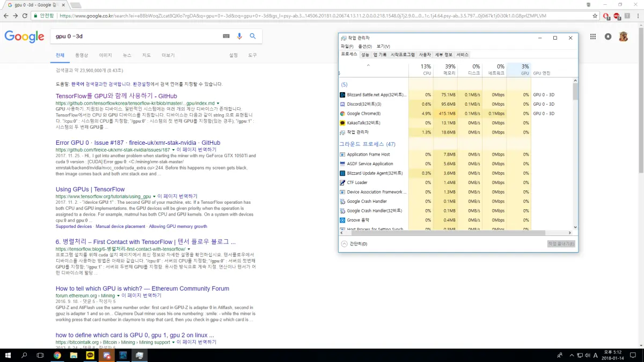Screen dimensions: 644x362
Task: Switch to the 성능 tab in Task Manager
Action: (365, 55)
